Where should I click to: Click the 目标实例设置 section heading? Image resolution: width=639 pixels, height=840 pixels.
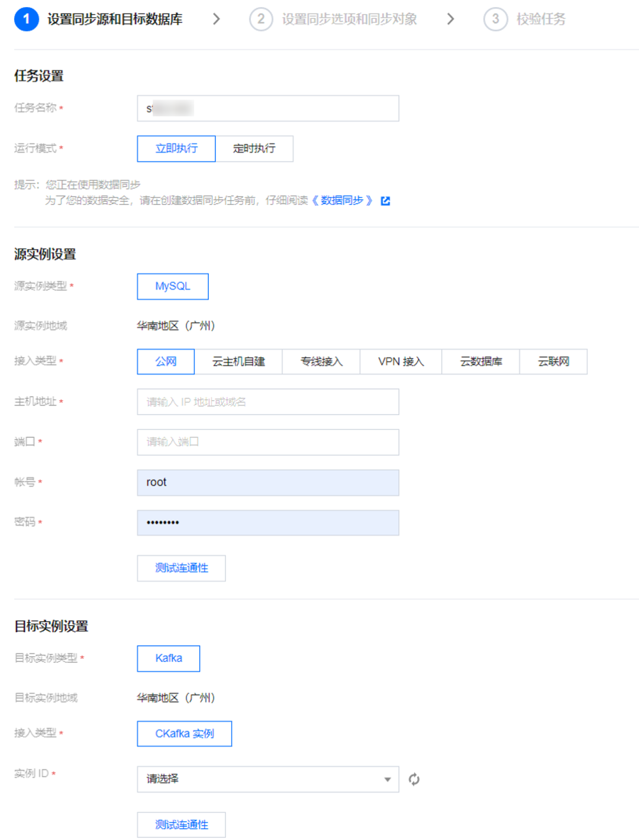click(x=51, y=626)
